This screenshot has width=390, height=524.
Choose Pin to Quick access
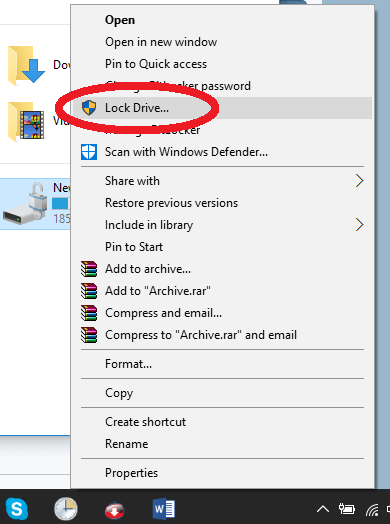[222, 64]
